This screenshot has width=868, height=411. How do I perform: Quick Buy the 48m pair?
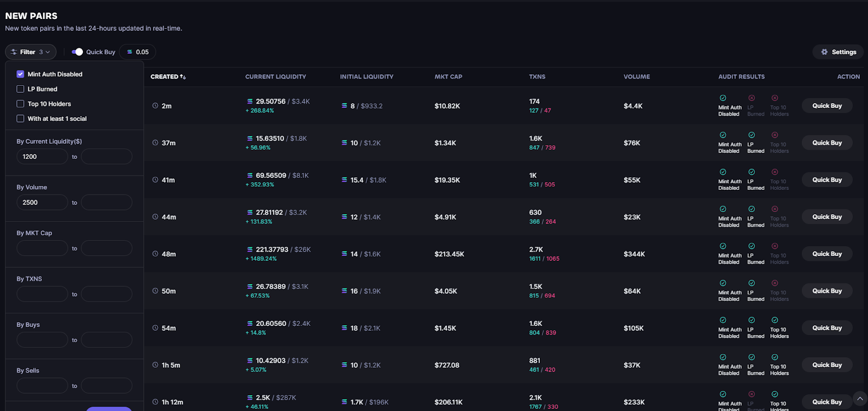(827, 254)
